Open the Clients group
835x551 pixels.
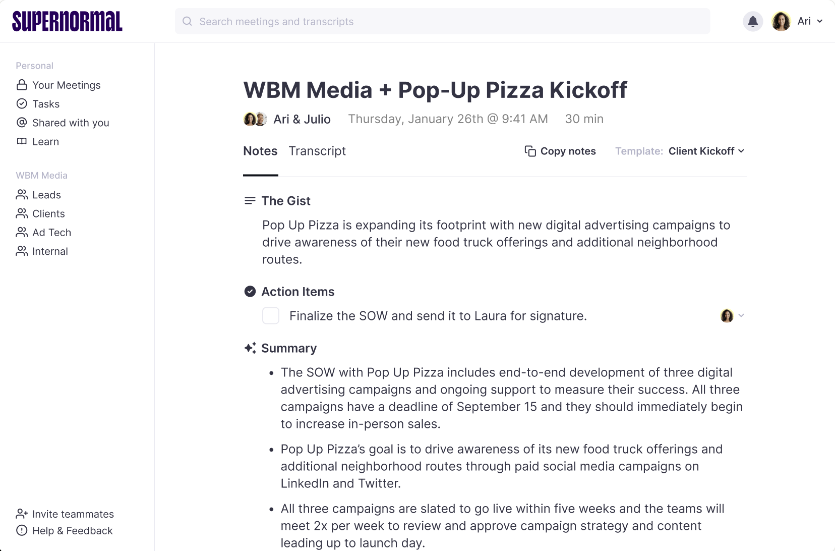(x=48, y=214)
